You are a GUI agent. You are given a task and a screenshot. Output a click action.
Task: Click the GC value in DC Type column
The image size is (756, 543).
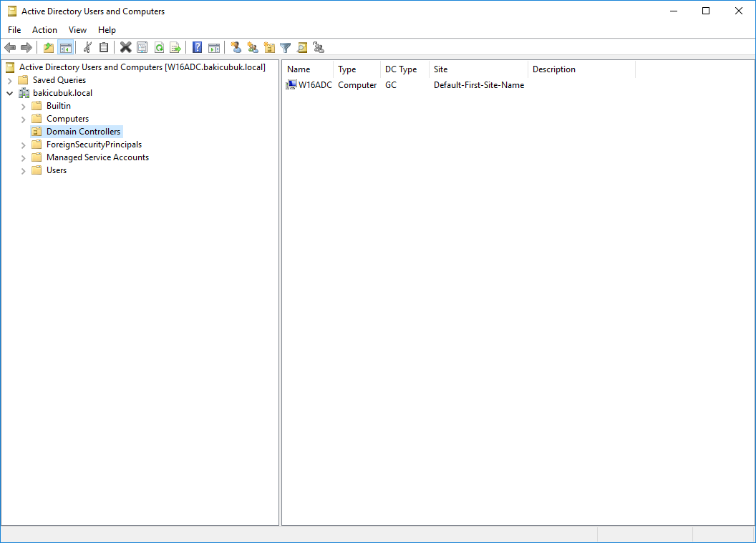[391, 85]
